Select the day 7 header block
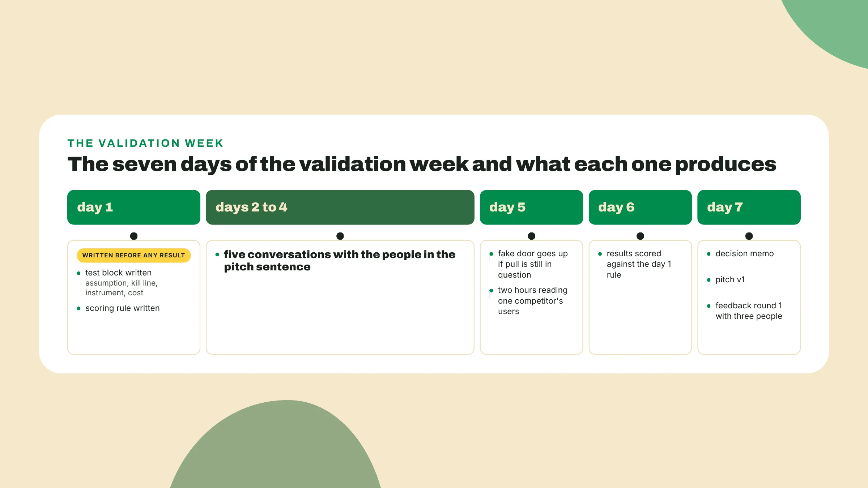868x488 pixels. 749,207
